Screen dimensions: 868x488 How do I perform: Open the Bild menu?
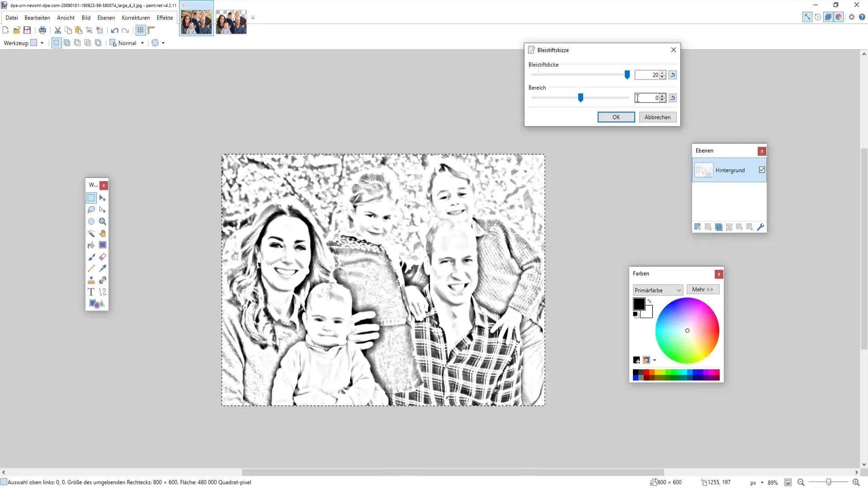tap(86, 18)
